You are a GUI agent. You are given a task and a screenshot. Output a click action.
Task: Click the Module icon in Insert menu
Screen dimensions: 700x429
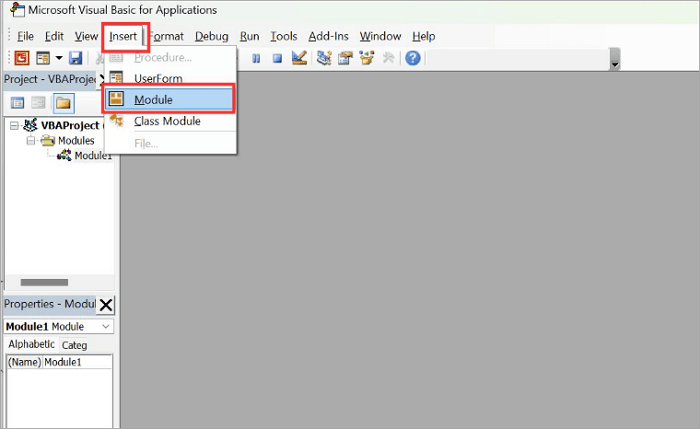click(x=117, y=99)
